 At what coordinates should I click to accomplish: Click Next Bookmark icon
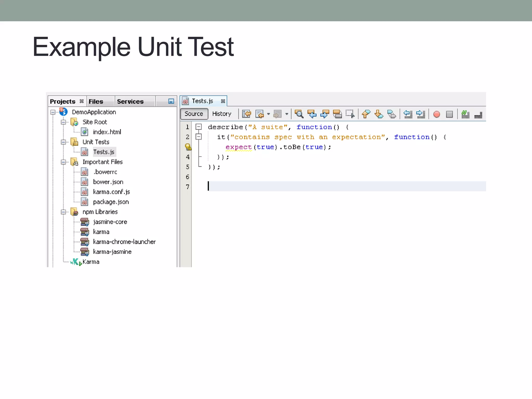[x=379, y=114]
